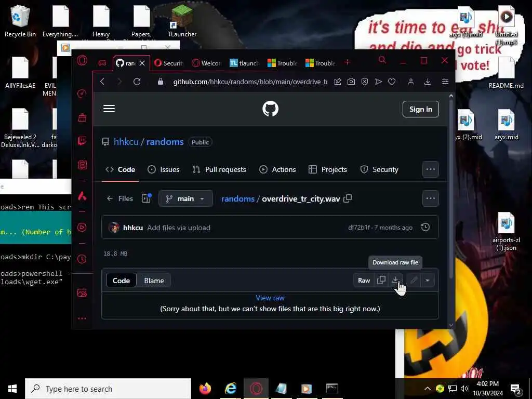Open Easy Setup sliders icon
Screen dimensions: 532x399
coord(445,82)
